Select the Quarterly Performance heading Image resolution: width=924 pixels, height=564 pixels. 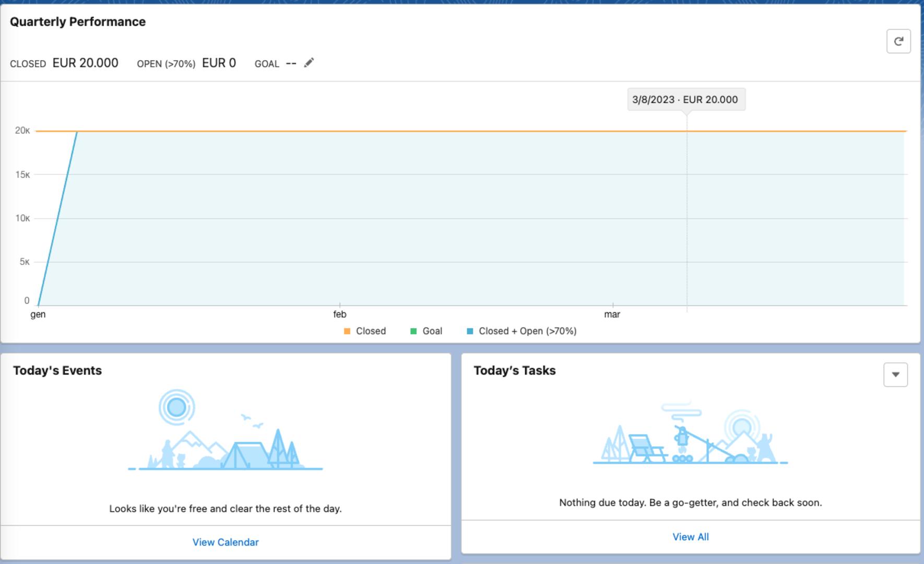78,22
